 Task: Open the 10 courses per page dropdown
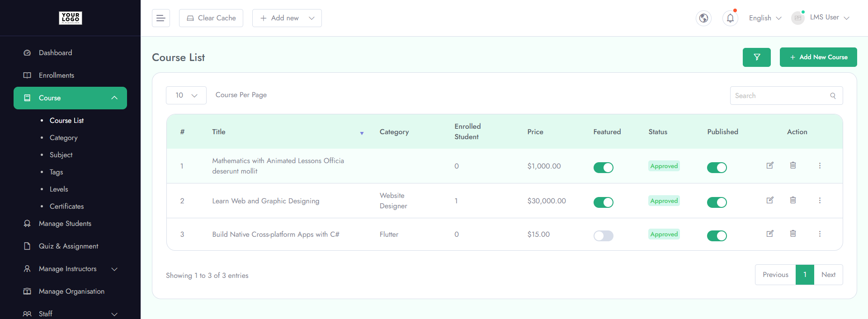click(x=186, y=95)
